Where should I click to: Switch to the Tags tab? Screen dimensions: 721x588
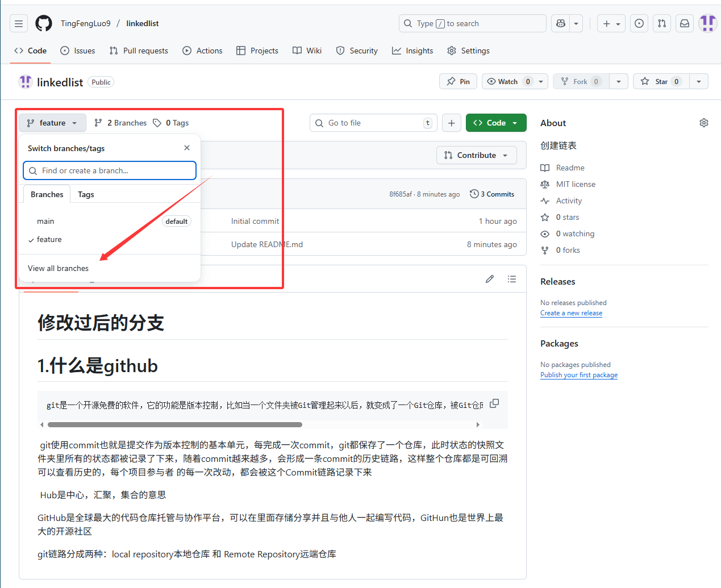86,194
